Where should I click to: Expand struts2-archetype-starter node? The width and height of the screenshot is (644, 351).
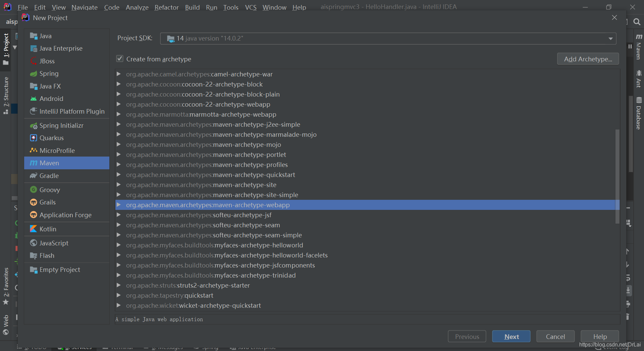pyautogui.click(x=118, y=285)
